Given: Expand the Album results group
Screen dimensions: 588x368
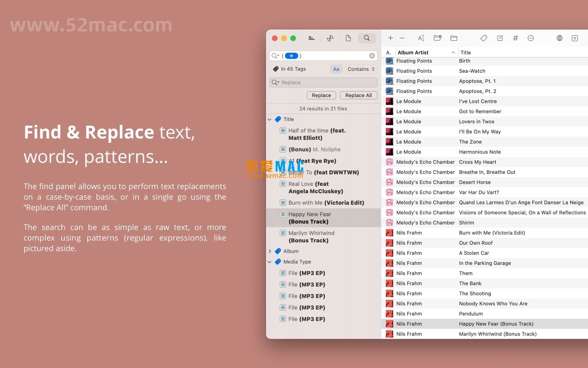Looking at the screenshot, I should [x=270, y=251].
